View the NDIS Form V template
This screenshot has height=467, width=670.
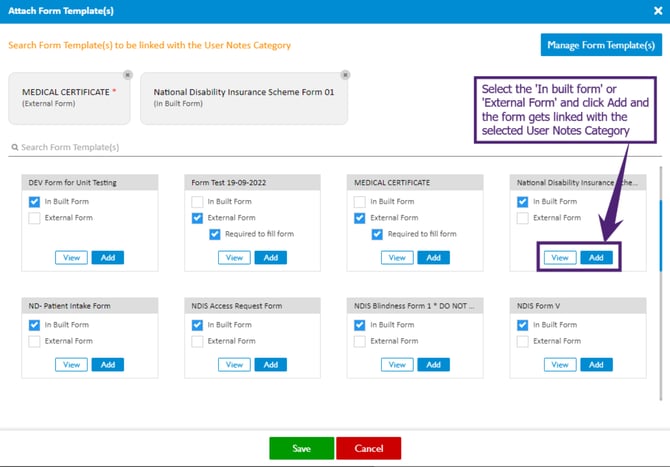pyautogui.click(x=560, y=365)
